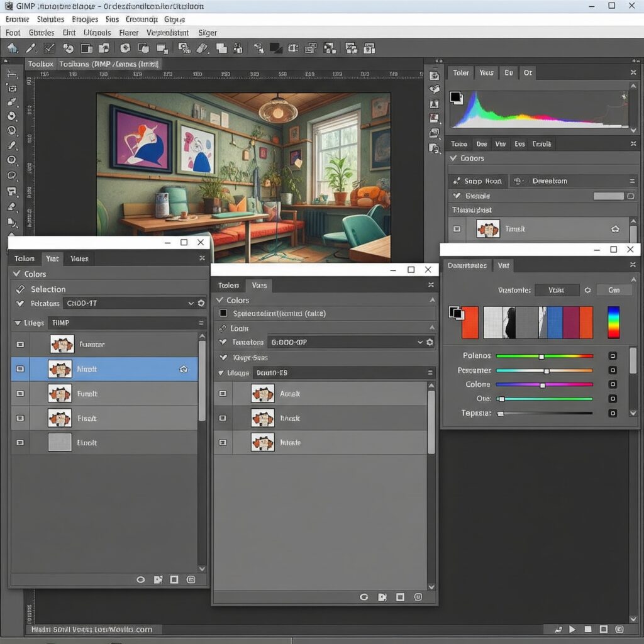Click the red-orange foreground color swatch
Image resolution: width=644 pixels, height=644 pixels.
(470, 323)
